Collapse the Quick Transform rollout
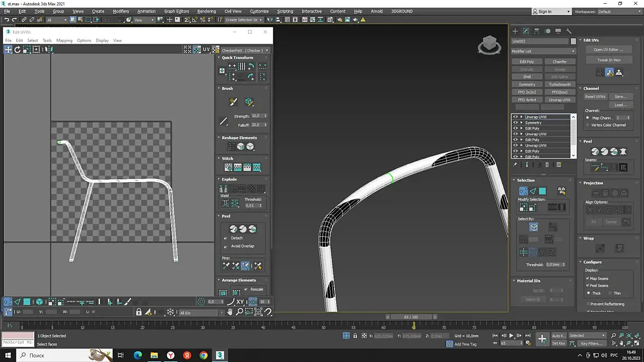644x362 pixels. [237, 58]
